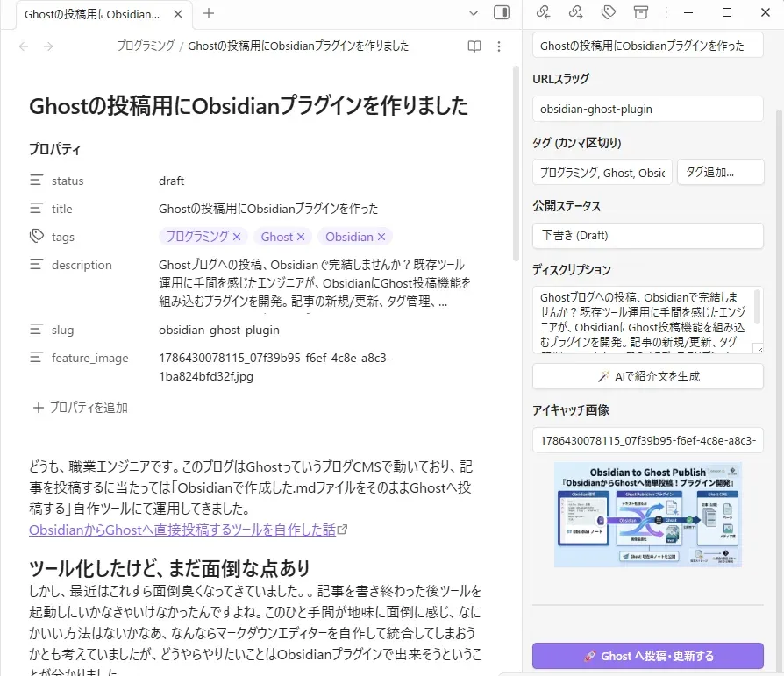Remove the Obsidian tag pill

coord(381,237)
